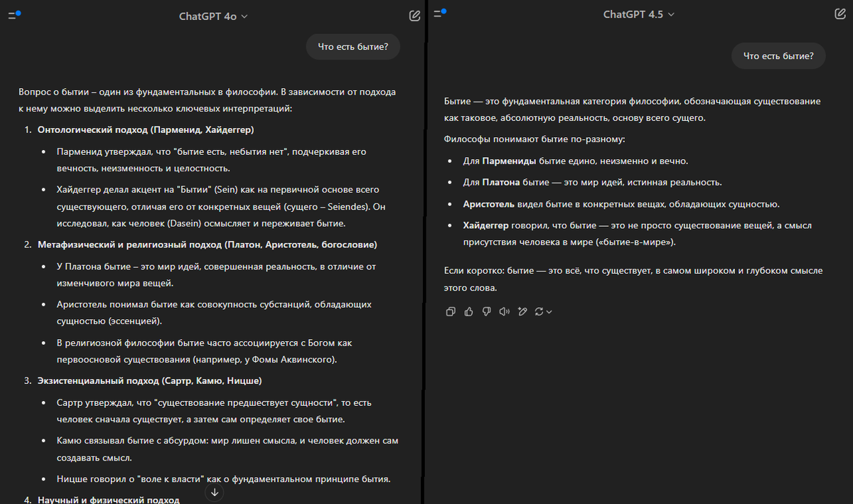Click the bullet starting 'Аристотель понимал бытие'
Screen dimensions: 853x504
pos(214,313)
